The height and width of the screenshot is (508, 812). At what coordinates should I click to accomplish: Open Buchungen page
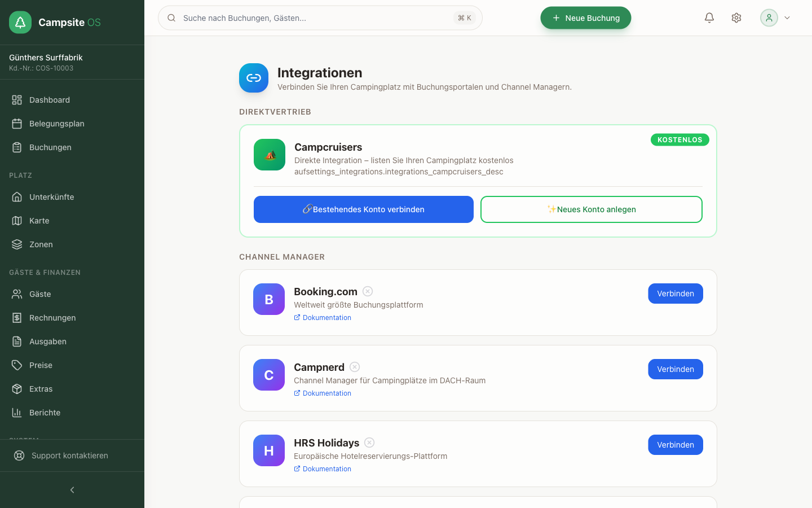point(72,147)
